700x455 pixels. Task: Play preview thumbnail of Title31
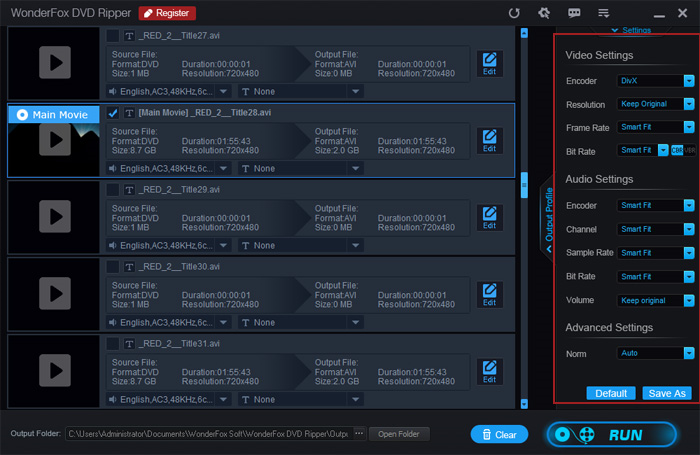54,371
